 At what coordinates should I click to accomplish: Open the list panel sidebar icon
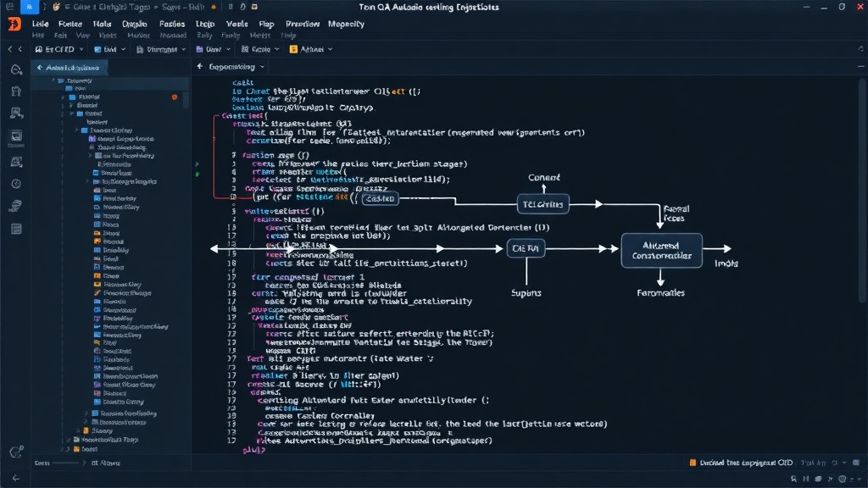pos(16,229)
